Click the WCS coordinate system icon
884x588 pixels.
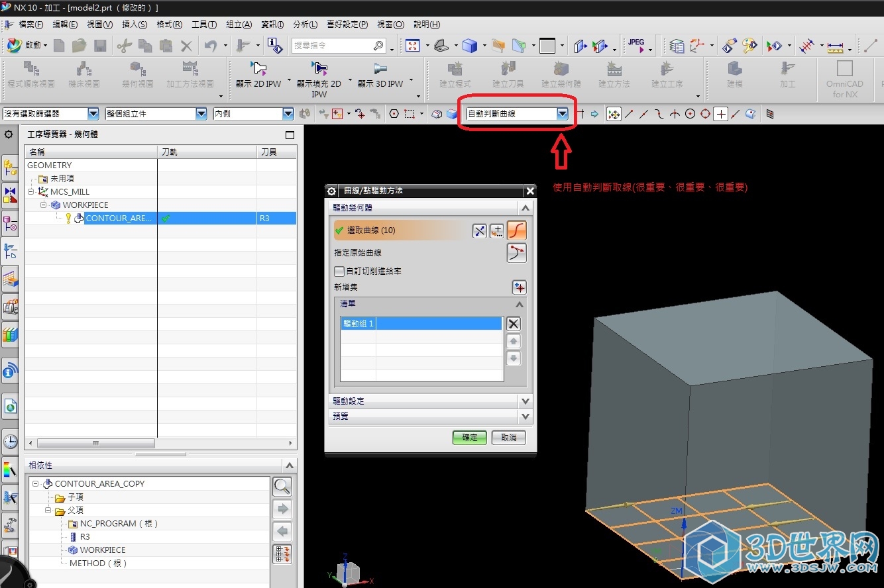point(696,46)
